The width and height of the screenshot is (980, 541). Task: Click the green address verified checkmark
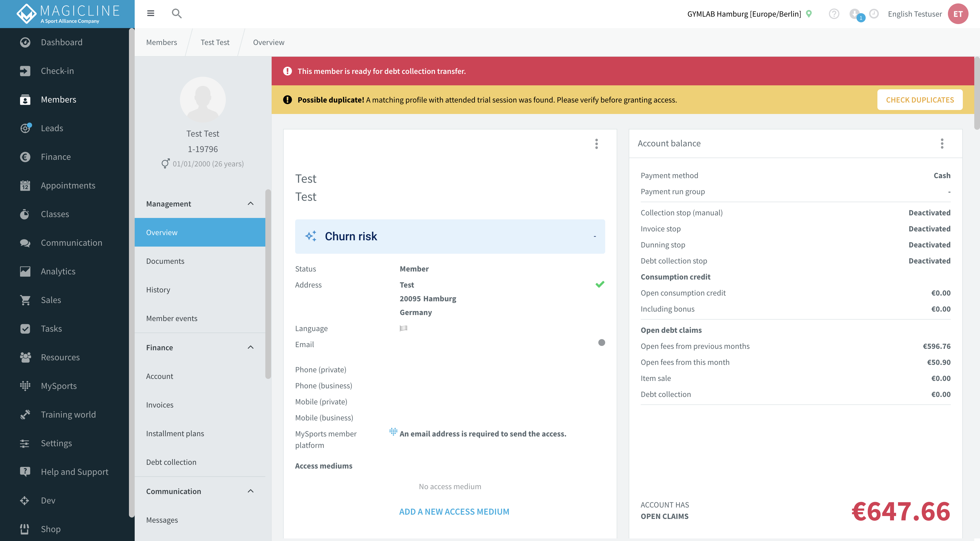click(x=600, y=284)
